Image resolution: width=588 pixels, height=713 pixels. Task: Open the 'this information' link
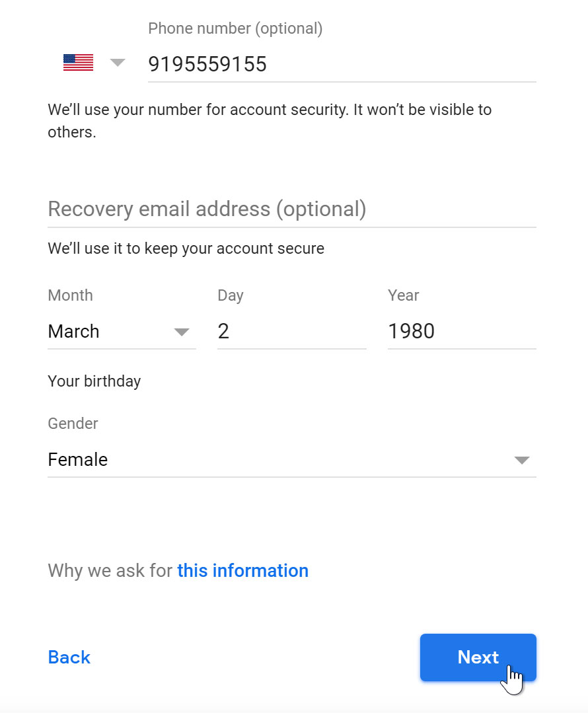[242, 570]
